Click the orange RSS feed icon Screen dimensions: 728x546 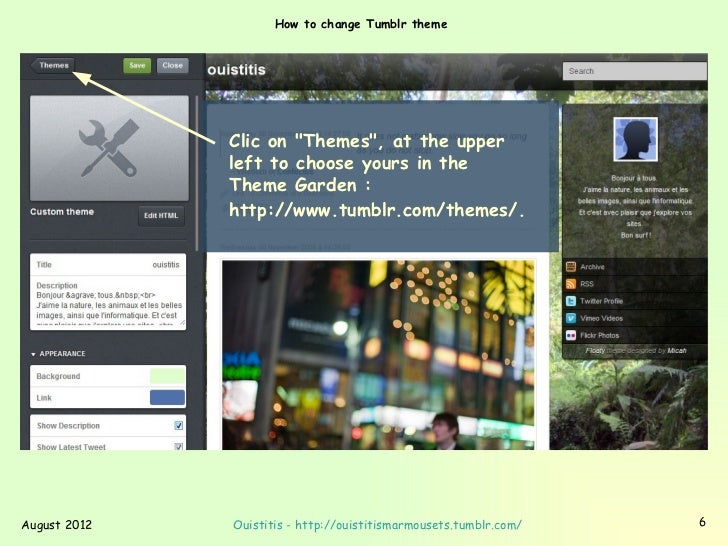point(571,284)
